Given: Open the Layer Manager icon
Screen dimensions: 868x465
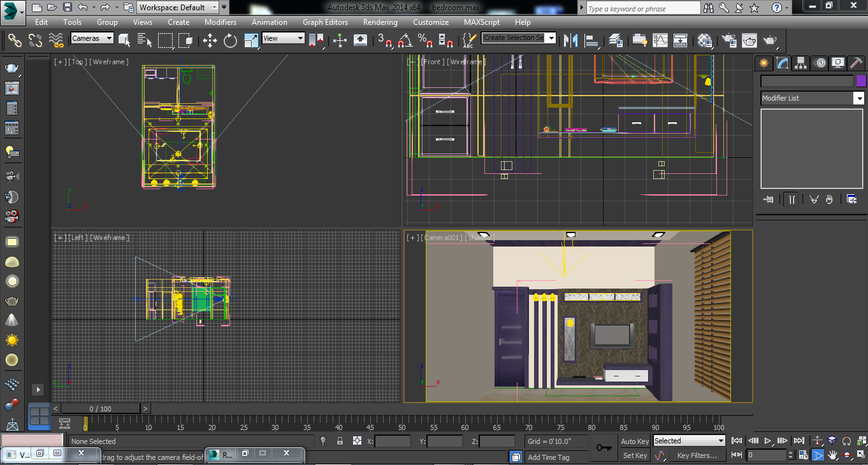Looking at the screenshot, I should [616, 41].
